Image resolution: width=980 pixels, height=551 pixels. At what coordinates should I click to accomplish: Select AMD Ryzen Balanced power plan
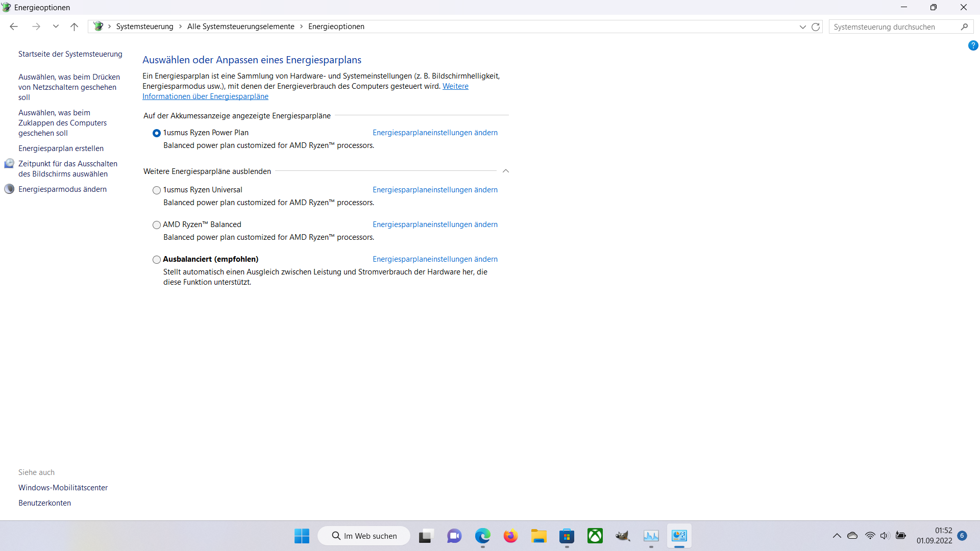(157, 225)
